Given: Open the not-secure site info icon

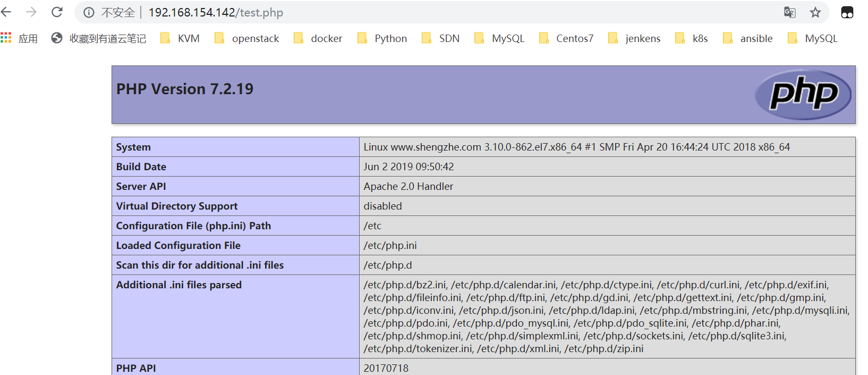Looking at the screenshot, I should [x=89, y=12].
